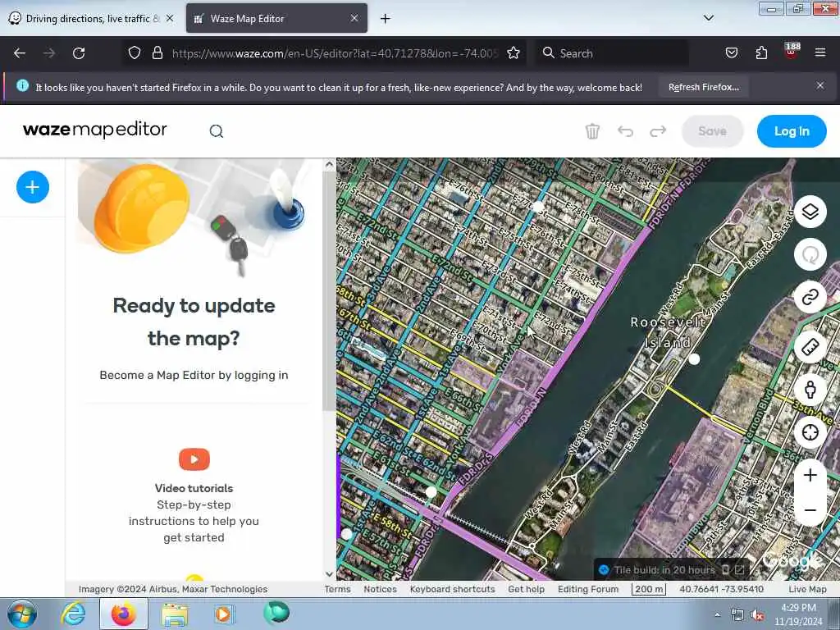Image resolution: width=840 pixels, height=630 pixels.
Task: Click the padlock site info icon
Action: click(x=157, y=53)
